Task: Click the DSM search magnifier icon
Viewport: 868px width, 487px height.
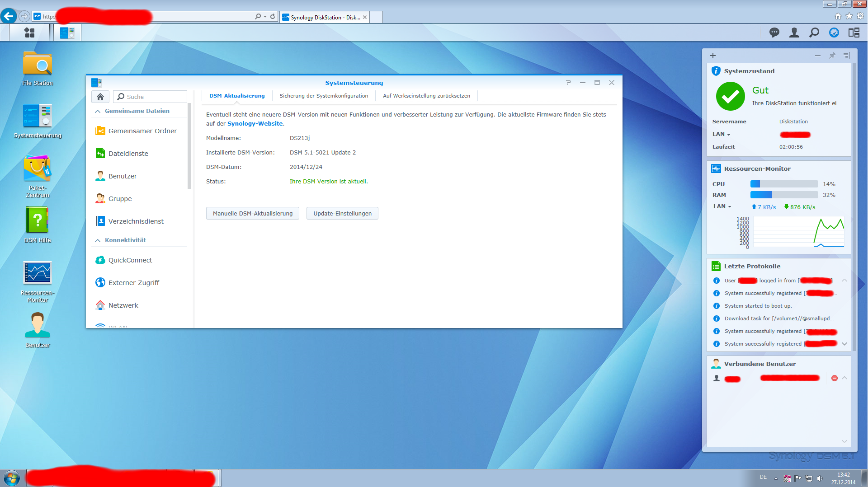Action: pyautogui.click(x=814, y=33)
